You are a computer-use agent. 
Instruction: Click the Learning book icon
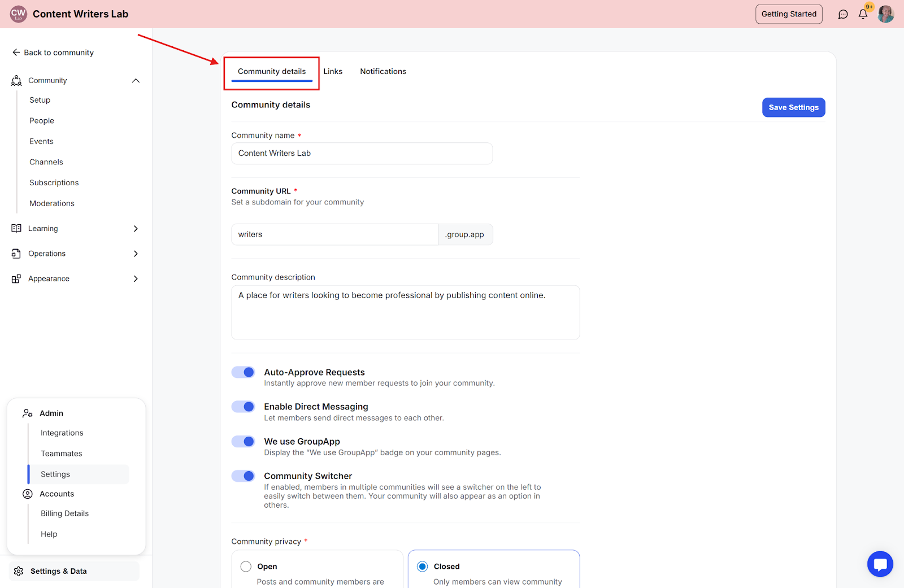click(x=16, y=229)
